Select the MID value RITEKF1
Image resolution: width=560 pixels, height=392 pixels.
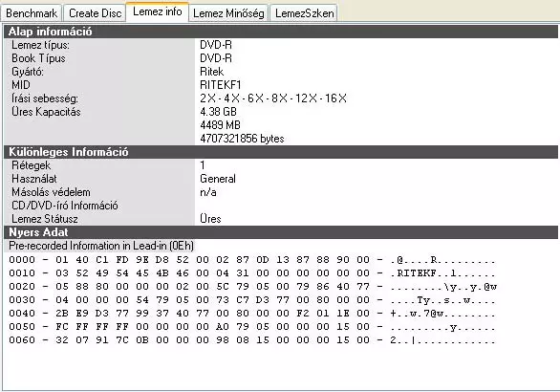pyautogui.click(x=221, y=85)
